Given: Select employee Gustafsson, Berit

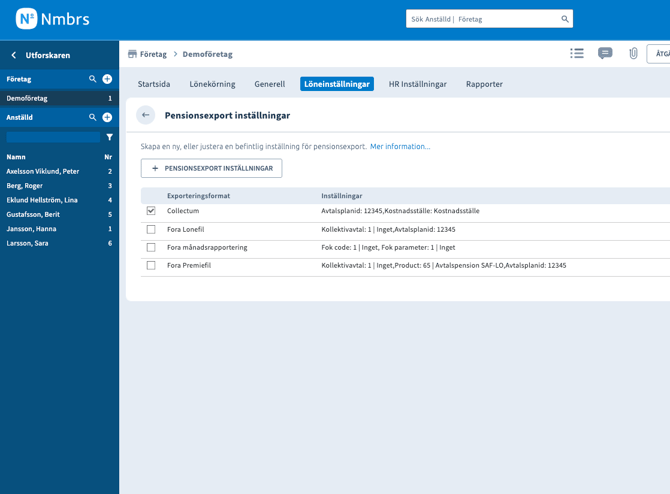Looking at the screenshot, I should (33, 215).
